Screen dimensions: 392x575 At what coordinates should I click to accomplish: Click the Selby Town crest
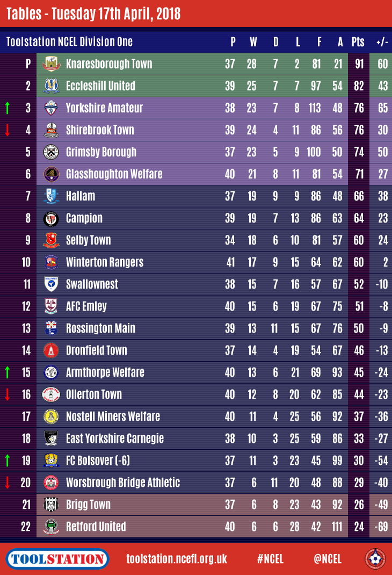[x=51, y=240]
